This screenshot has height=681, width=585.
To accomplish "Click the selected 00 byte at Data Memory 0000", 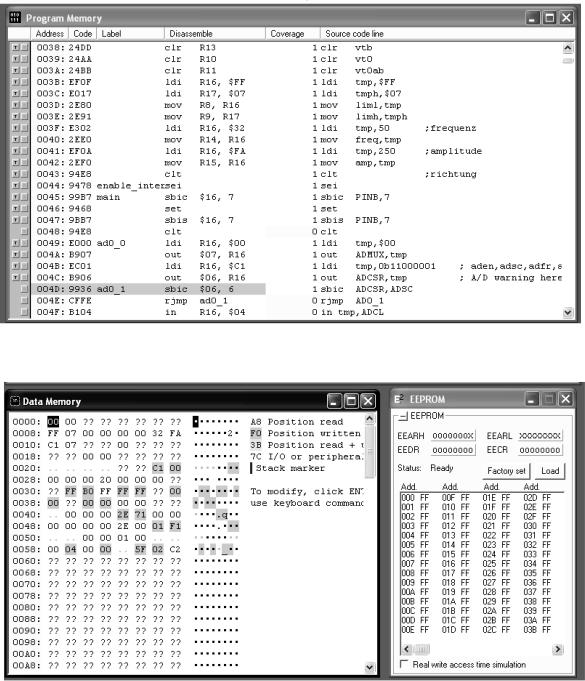I will coord(53,422).
